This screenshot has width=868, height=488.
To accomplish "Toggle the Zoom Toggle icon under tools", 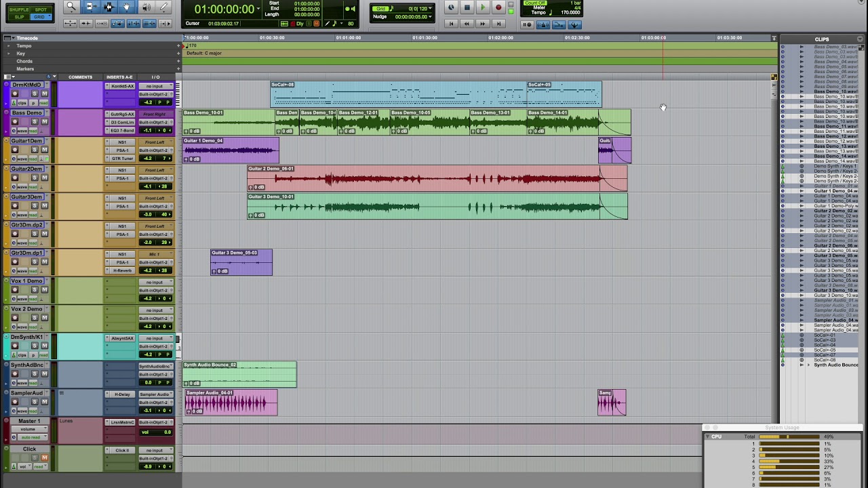I will pyautogui.click(x=70, y=23).
